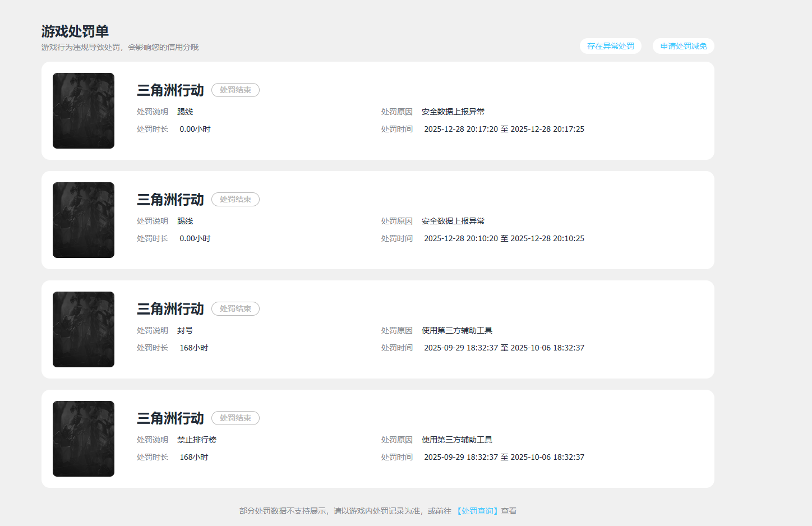Image resolution: width=812 pixels, height=526 pixels.
Task: Follow the 【处罚查询】 link in the footer
Action: click(477, 511)
